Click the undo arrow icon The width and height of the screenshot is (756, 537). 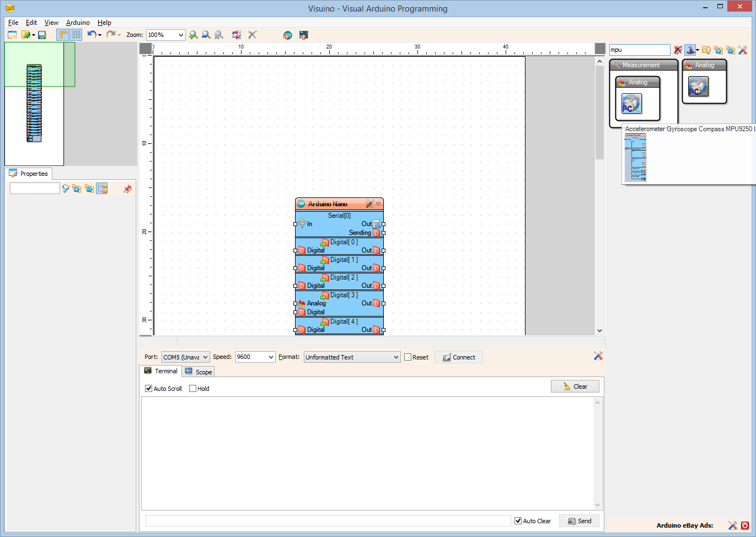(x=92, y=35)
